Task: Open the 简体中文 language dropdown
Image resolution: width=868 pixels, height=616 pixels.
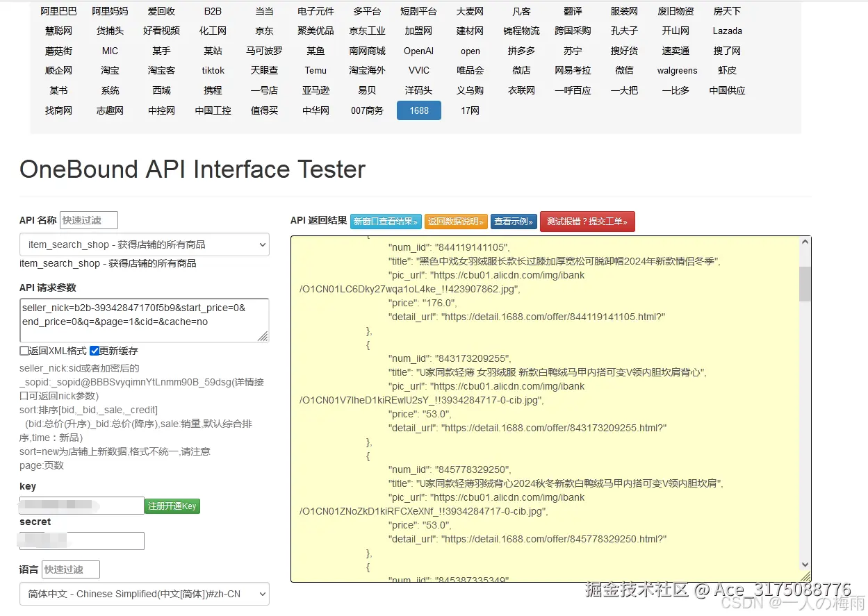Action: click(x=145, y=594)
